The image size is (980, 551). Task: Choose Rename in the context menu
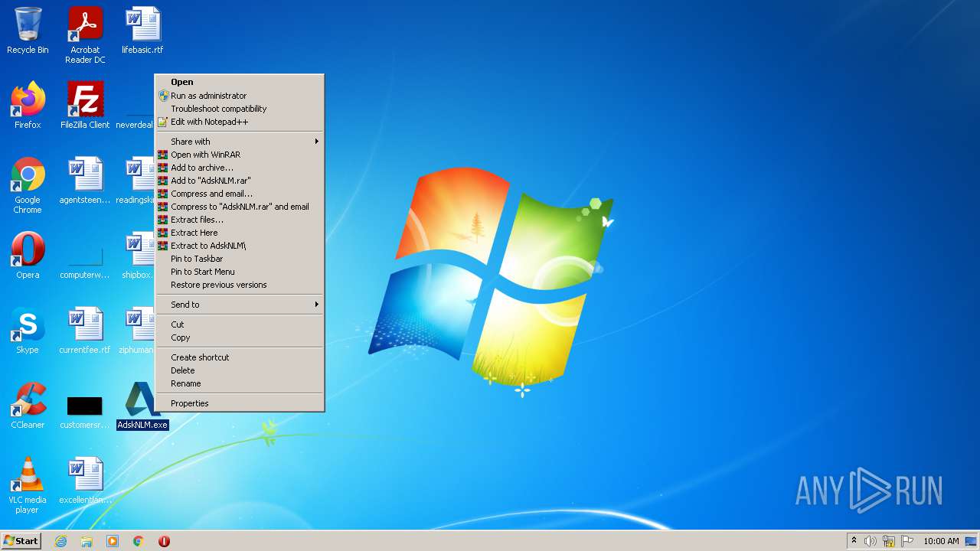(x=240, y=383)
